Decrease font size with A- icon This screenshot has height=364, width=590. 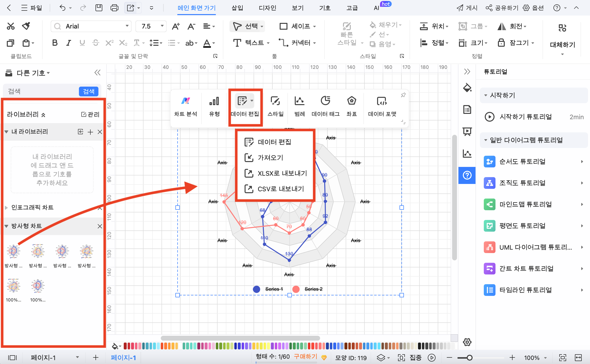191,26
